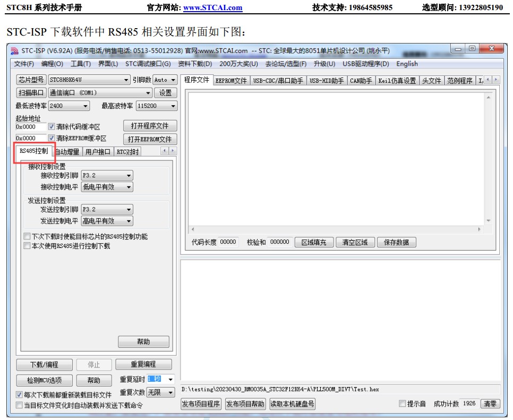Switch to RTC对时 tab
This screenshot has width=513, height=420.
coord(127,152)
